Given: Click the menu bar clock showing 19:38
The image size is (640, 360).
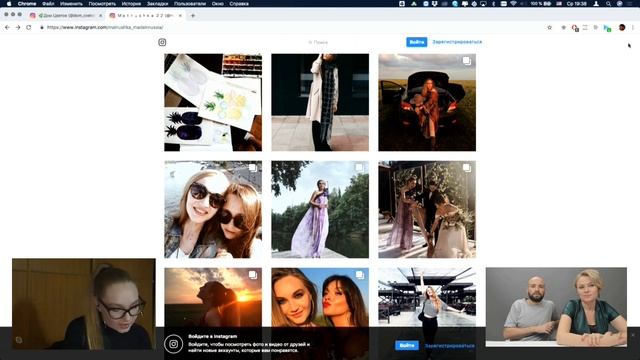Looking at the screenshot, I should point(577,4).
